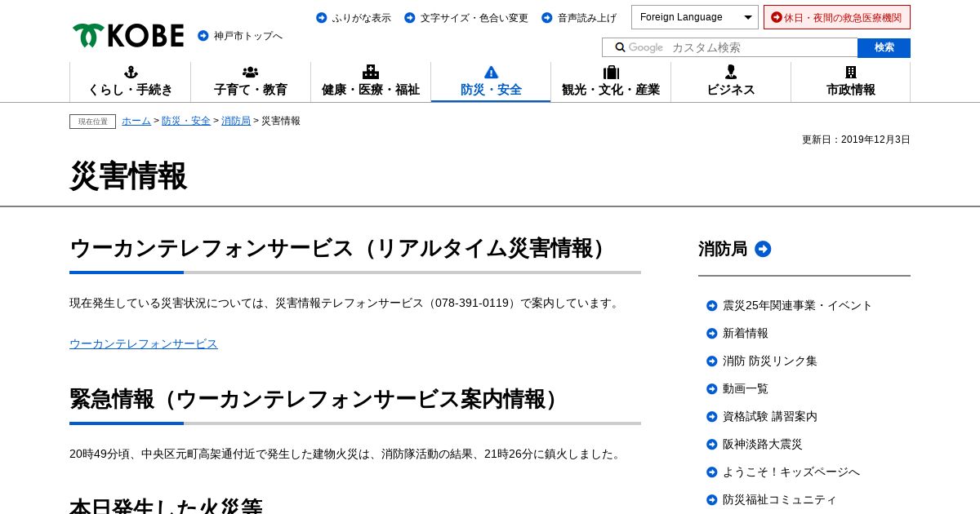Viewport: 980px width, 514px height.
Task: Focus the Google カスタム検索 field
Action: [730, 47]
